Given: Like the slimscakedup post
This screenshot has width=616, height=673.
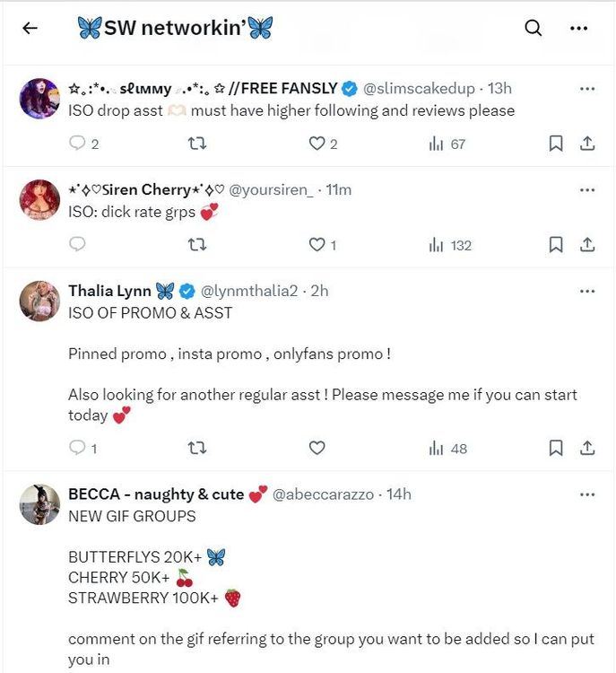Looking at the screenshot, I should [317, 144].
